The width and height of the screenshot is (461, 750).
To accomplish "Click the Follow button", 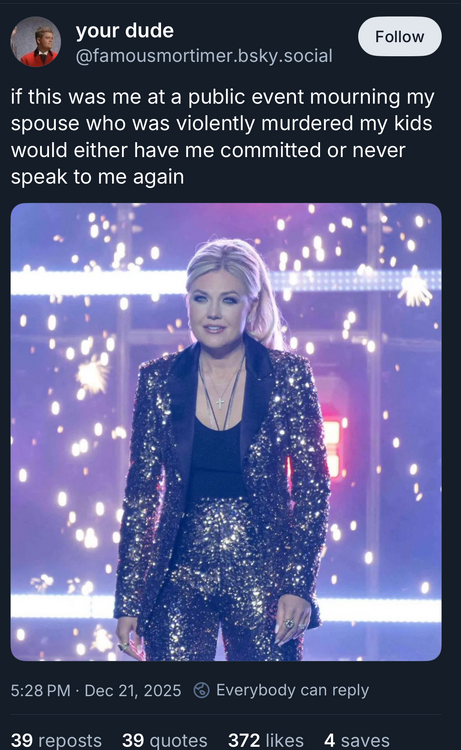I will click(399, 36).
